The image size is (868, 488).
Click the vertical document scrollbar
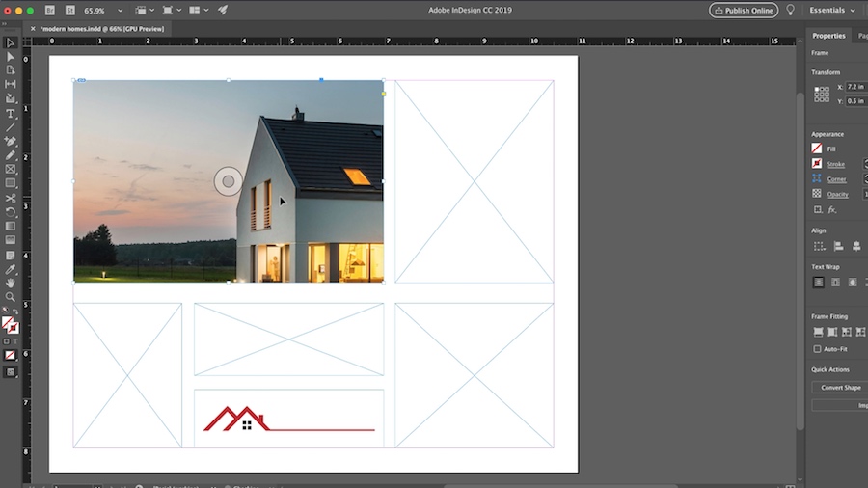[x=800, y=260]
